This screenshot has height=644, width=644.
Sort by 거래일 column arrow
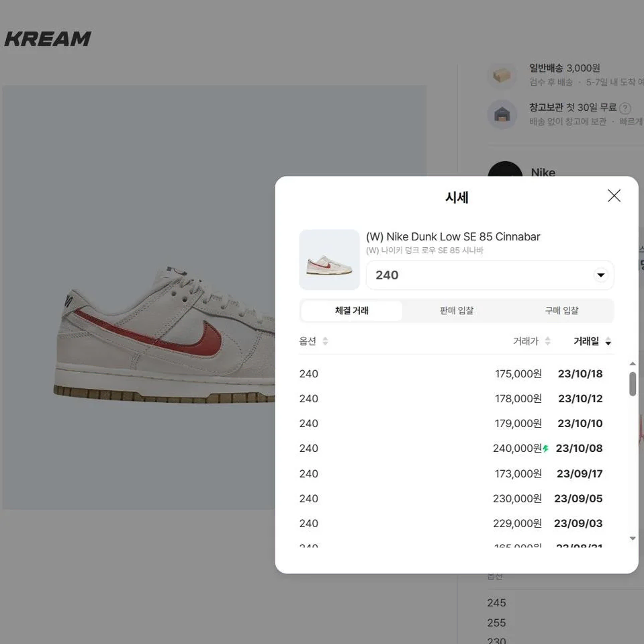[608, 341]
